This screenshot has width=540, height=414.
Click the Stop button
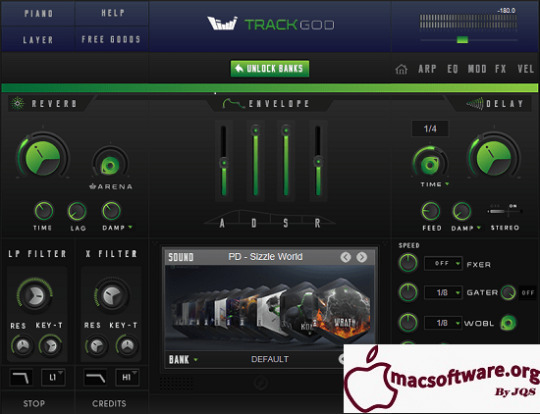click(34, 403)
